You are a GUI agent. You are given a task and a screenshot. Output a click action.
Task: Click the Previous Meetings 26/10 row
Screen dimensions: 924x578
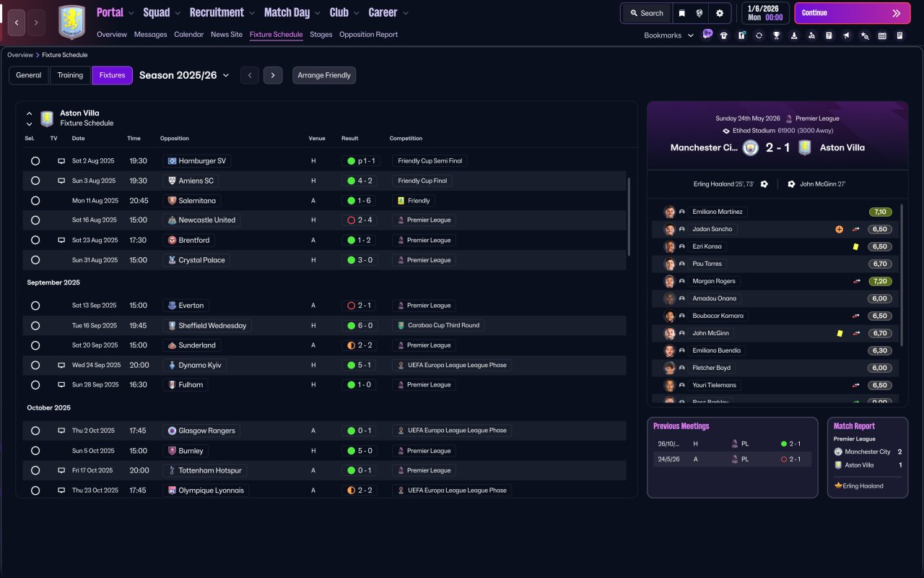(733, 444)
